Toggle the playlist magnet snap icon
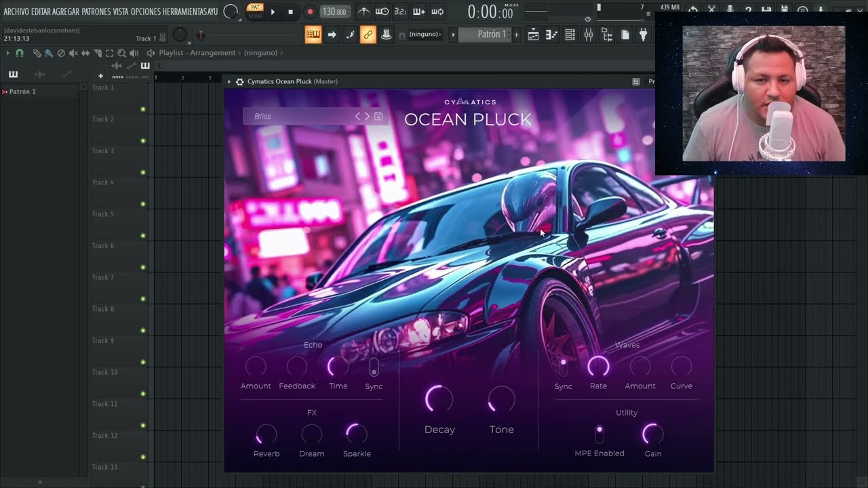Viewport: 868px width, 488px height. click(19, 53)
